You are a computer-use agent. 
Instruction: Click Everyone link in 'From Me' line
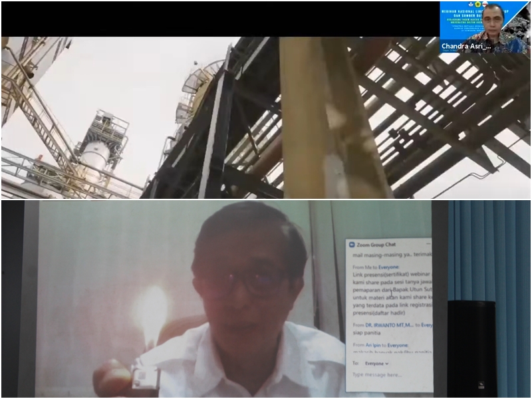(x=388, y=267)
